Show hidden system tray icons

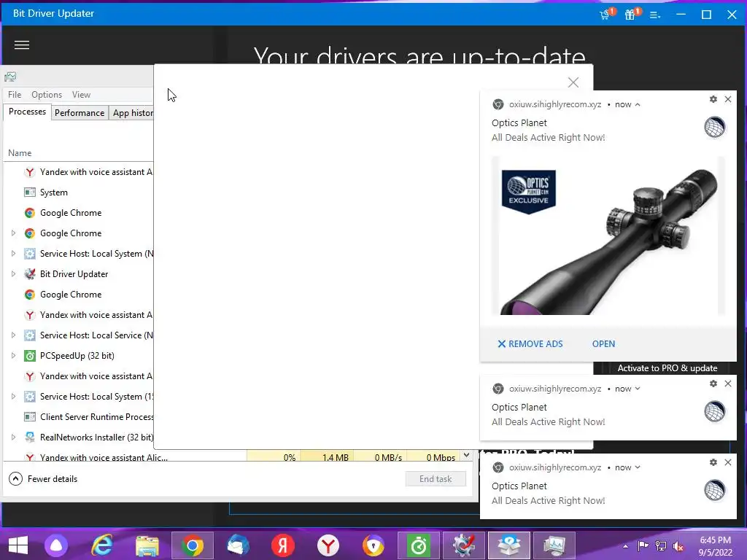click(625, 546)
